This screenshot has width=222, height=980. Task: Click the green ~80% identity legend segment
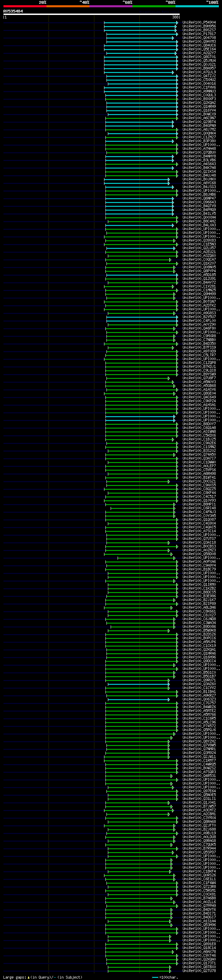(x=154, y=6)
